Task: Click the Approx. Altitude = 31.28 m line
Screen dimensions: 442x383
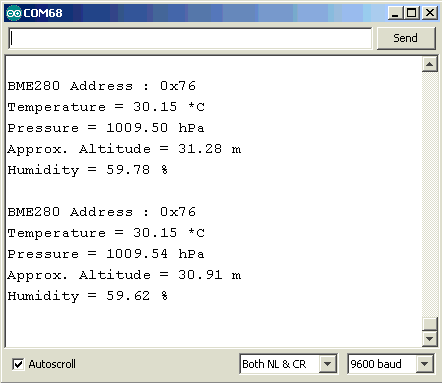Action: tap(124, 149)
